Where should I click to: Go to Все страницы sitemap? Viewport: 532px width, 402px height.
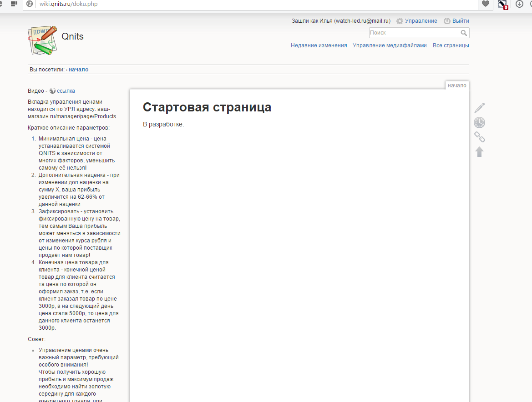[x=451, y=45]
